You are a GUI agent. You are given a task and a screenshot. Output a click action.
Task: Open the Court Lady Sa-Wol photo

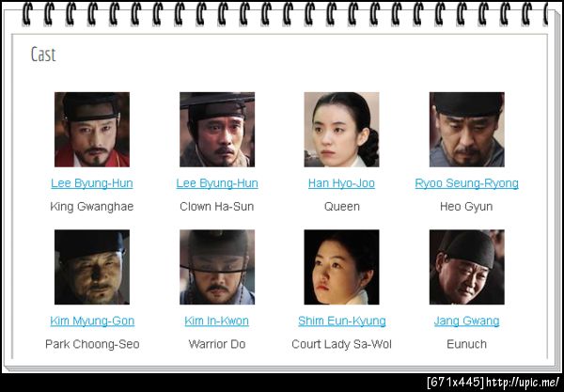[x=342, y=267]
